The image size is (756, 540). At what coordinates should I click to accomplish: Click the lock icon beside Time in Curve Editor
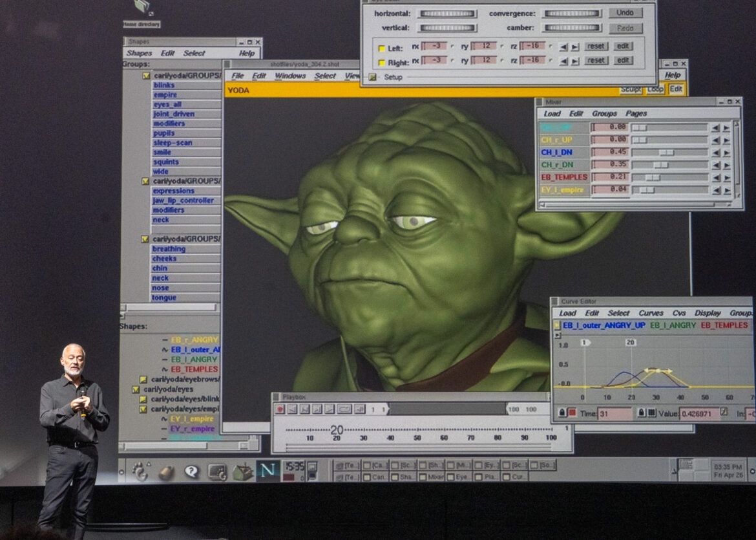562,413
